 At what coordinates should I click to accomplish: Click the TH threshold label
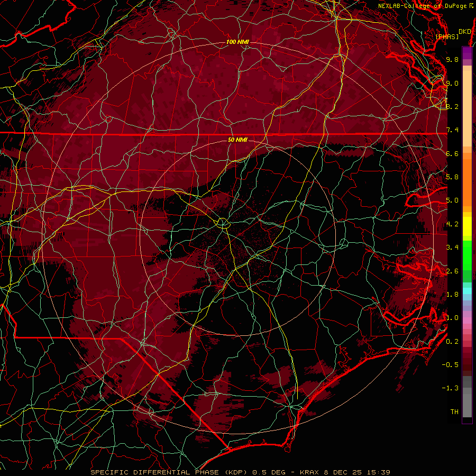[x=454, y=412]
